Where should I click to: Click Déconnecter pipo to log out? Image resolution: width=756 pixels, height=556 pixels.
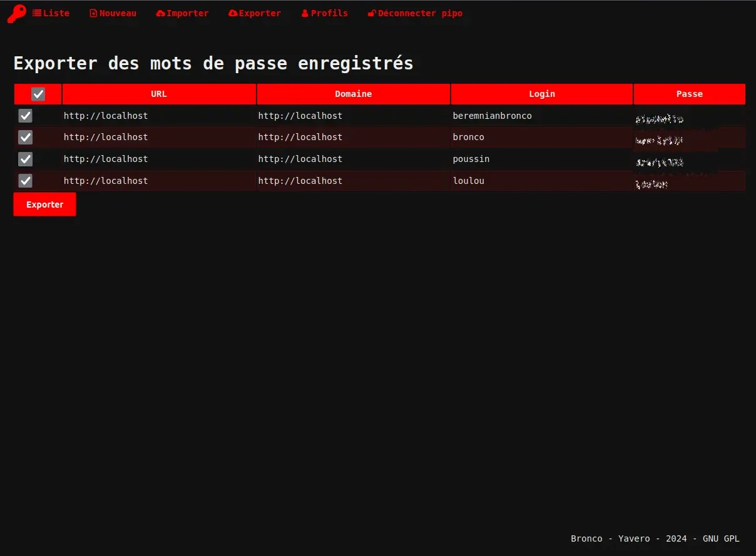click(415, 13)
